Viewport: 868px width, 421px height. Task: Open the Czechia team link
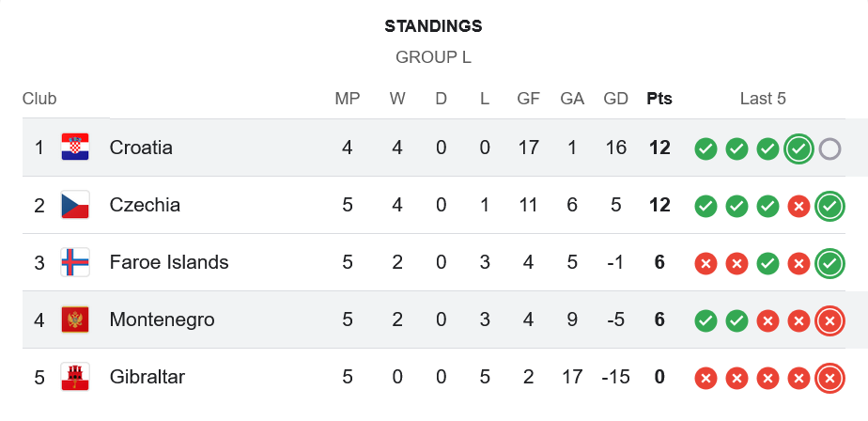[145, 205]
